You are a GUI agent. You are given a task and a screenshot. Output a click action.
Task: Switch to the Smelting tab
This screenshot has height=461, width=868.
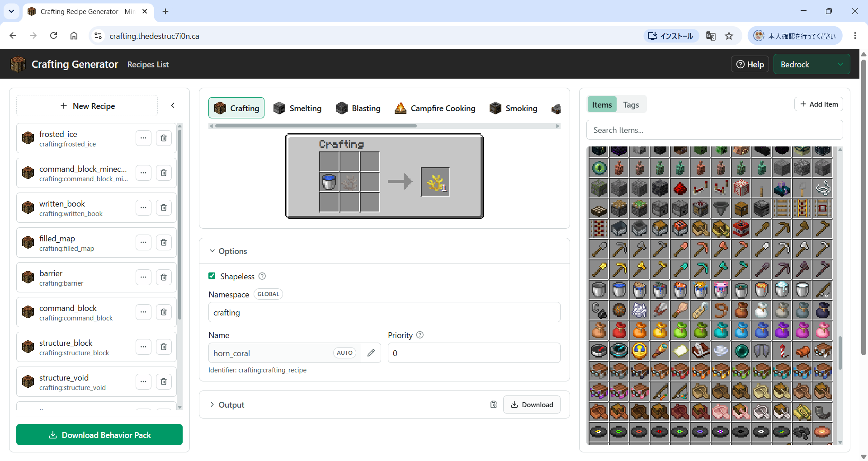pos(297,108)
